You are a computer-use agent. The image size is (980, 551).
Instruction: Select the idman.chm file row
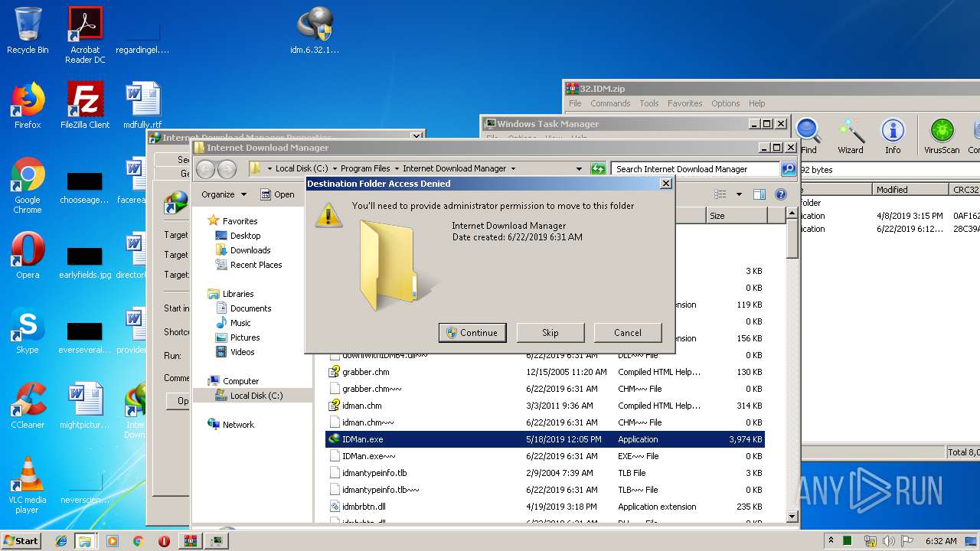coord(545,406)
